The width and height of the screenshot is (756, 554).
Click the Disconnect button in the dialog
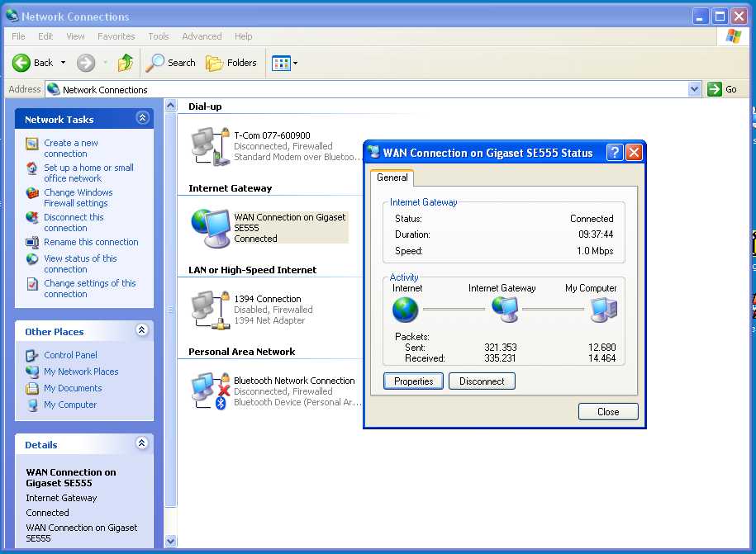coord(482,381)
